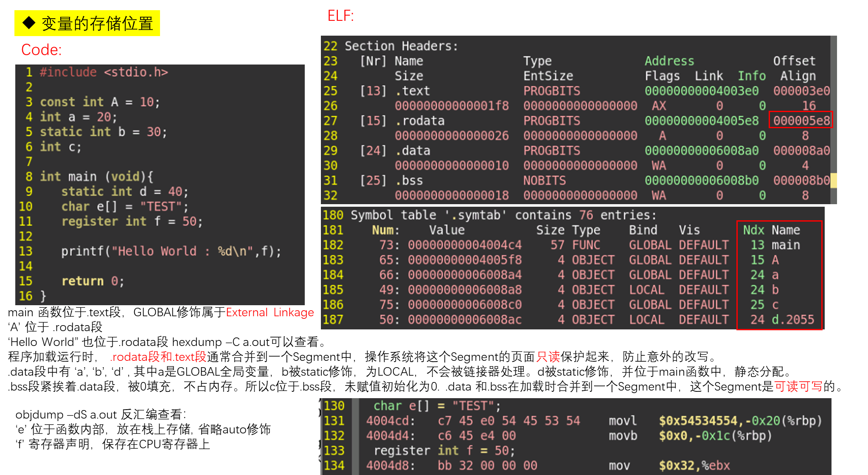Viewport: 868px width, 475px height.
Task: Click the 'Offset' column header
Action: coord(794,61)
